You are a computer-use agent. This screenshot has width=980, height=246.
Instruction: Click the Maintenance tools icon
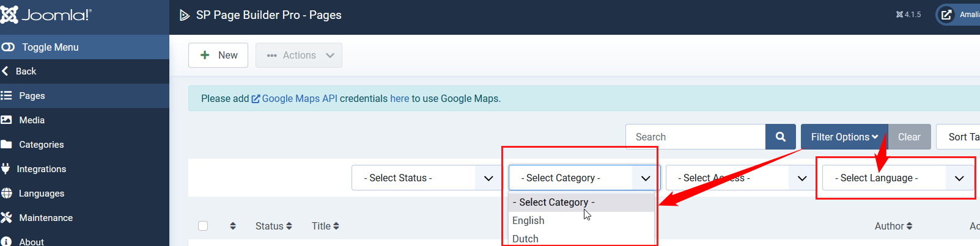[x=7, y=218]
